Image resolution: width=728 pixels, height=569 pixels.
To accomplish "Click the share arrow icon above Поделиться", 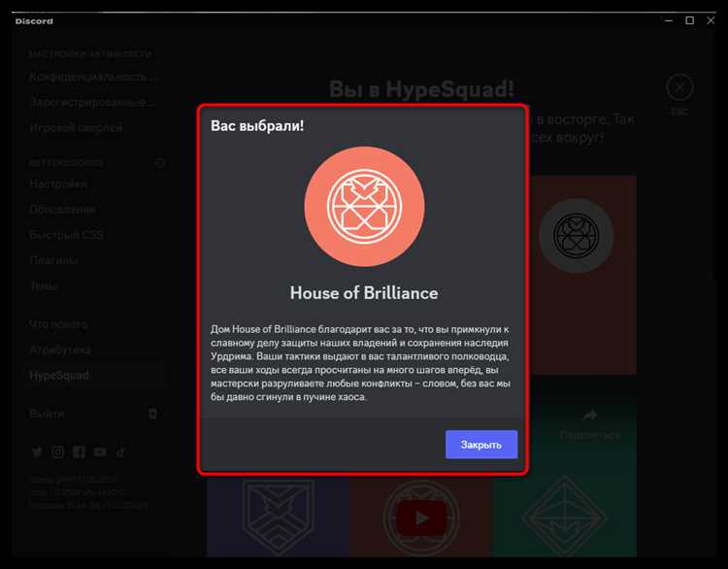I will tap(590, 415).
